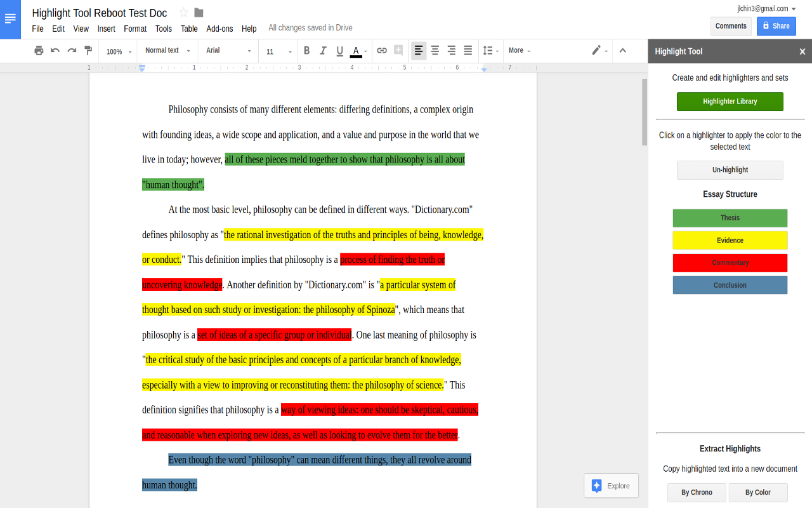Apply center text alignment
This screenshot has height=508, width=812.
435,50
